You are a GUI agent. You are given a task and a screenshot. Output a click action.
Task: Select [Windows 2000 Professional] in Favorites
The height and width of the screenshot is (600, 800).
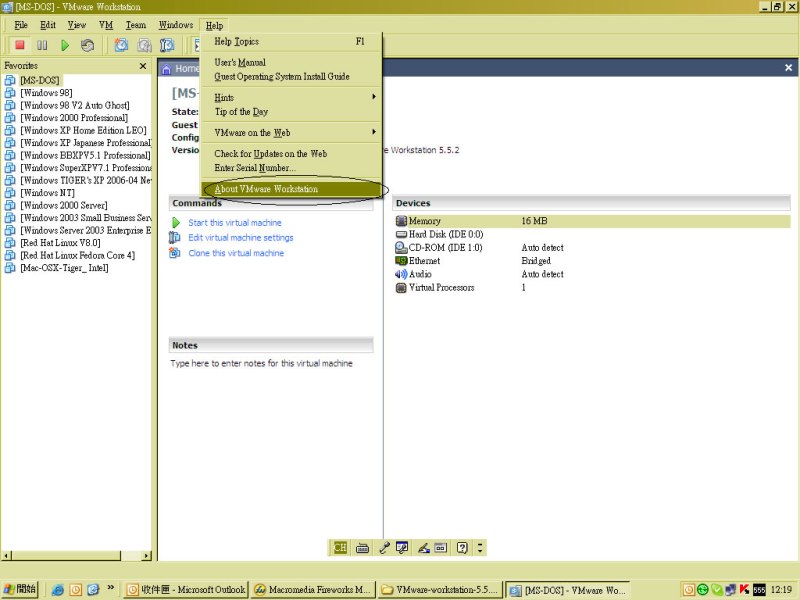74,118
